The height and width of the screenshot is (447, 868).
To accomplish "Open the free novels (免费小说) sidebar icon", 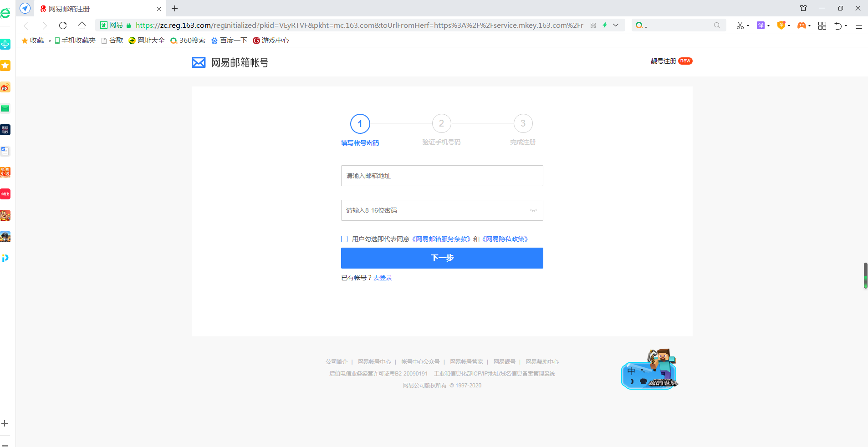I will pos(5,173).
